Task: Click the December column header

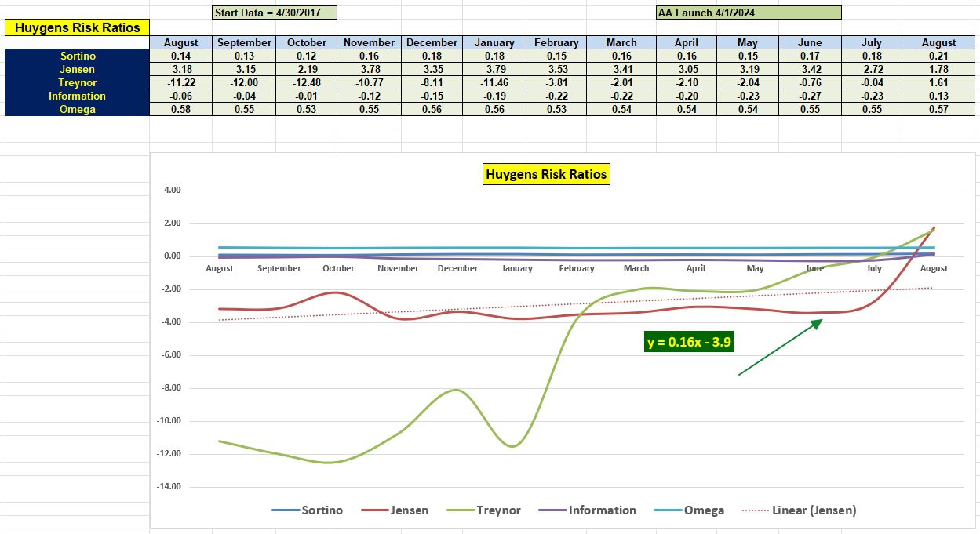Action: pos(432,42)
